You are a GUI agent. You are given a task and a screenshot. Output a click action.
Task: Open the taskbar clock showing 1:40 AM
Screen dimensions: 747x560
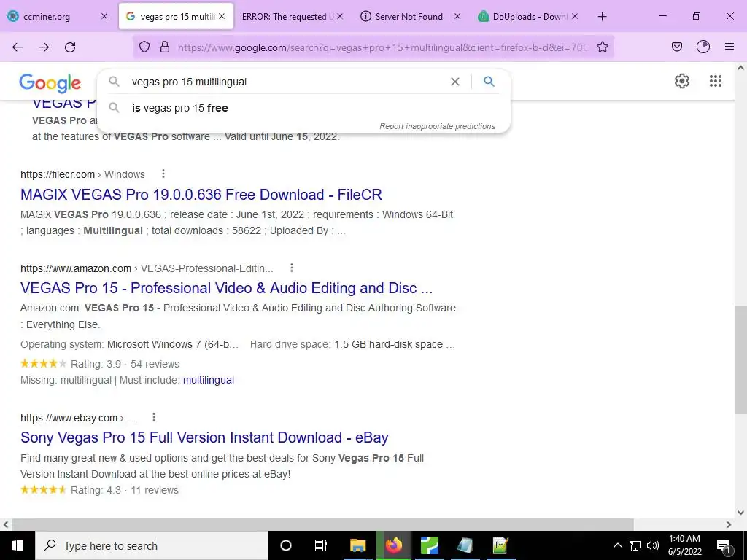click(684, 545)
